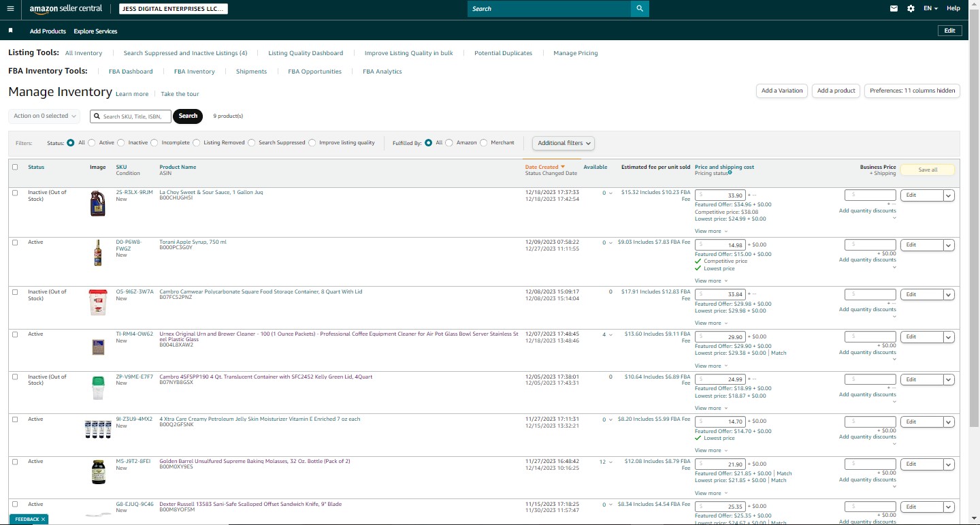Image resolution: width=980 pixels, height=525 pixels.
Task: Open Torani Apple Syrup product image
Action: [x=98, y=253]
